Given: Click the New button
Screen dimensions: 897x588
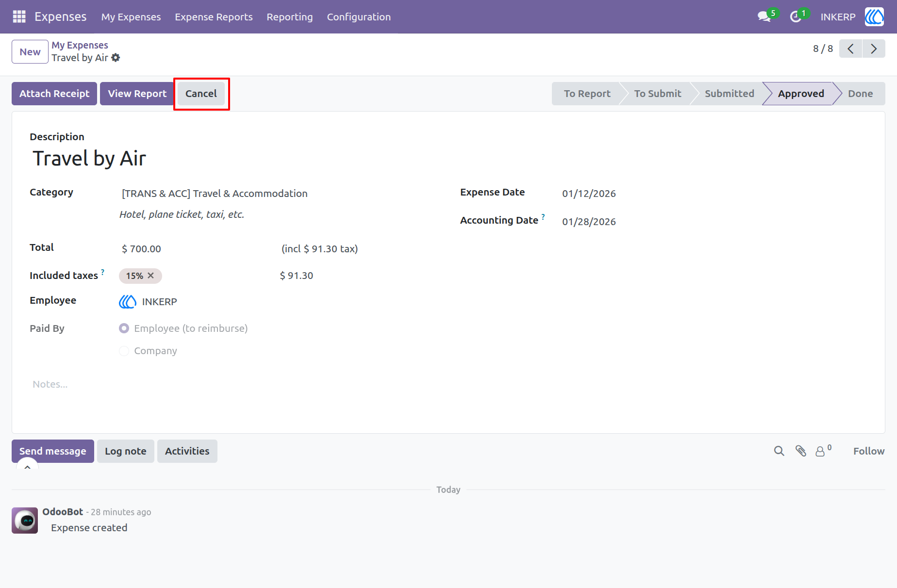Looking at the screenshot, I should point(30,52).
